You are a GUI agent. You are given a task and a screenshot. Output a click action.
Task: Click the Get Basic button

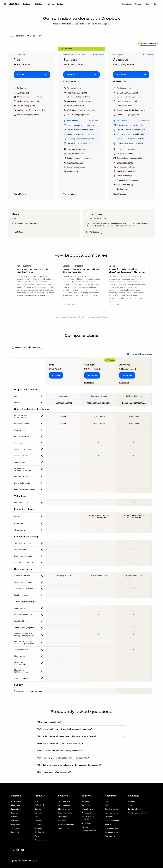19,232
